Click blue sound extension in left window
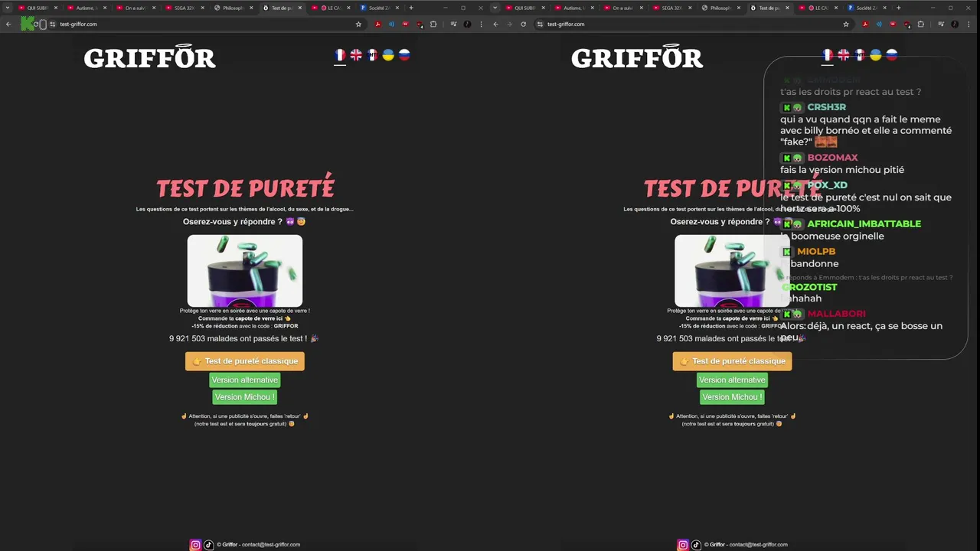 coord(391,24)
